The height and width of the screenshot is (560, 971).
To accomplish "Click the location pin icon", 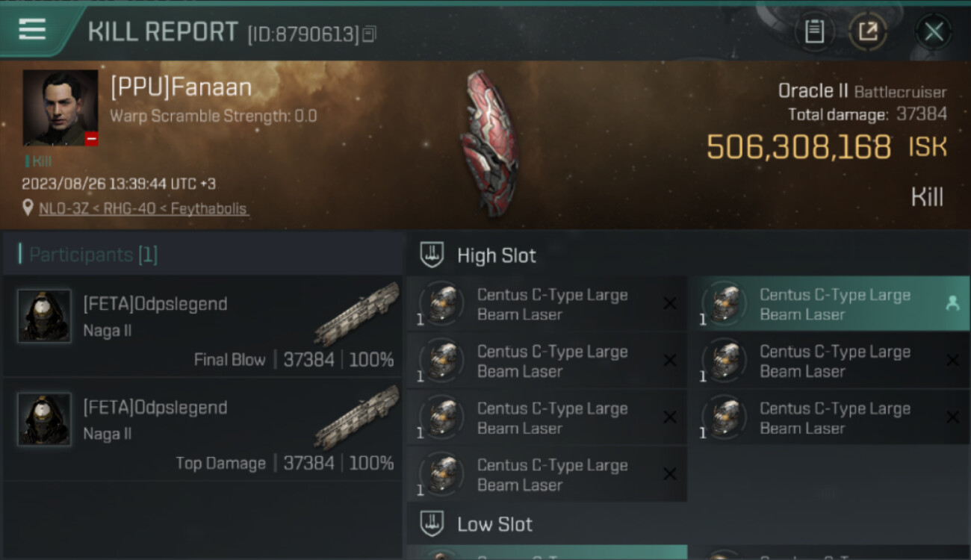I will point(28,208).
